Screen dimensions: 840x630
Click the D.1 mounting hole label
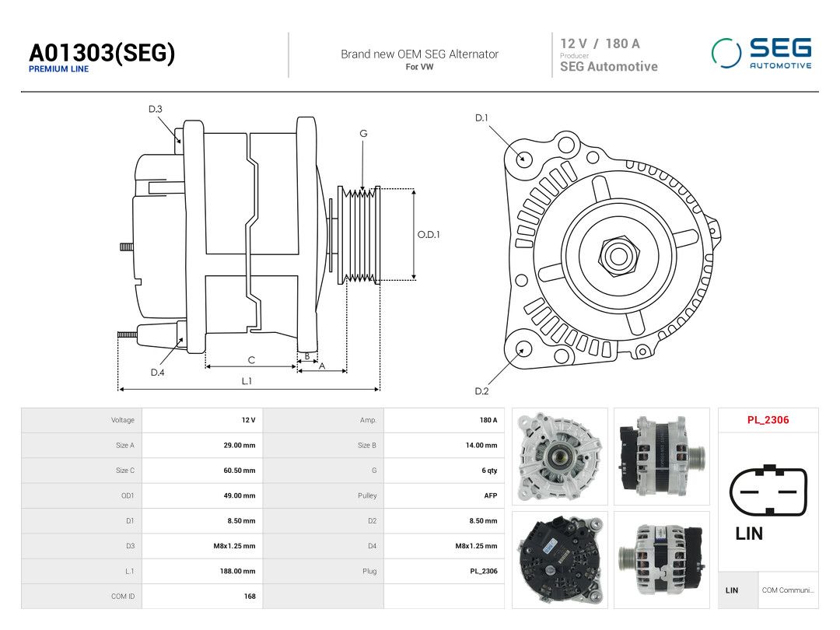[x=481, y=118]
